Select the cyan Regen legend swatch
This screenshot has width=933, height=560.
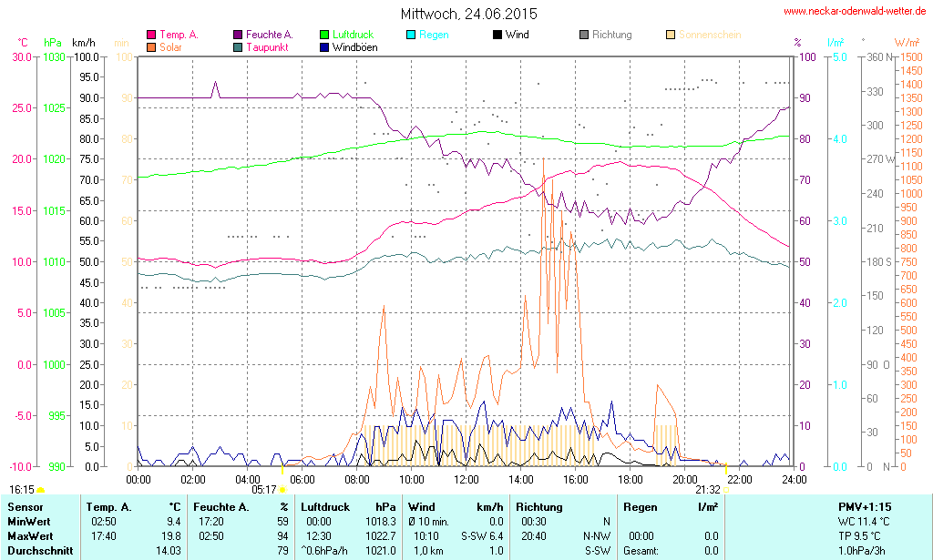(411, 35)
